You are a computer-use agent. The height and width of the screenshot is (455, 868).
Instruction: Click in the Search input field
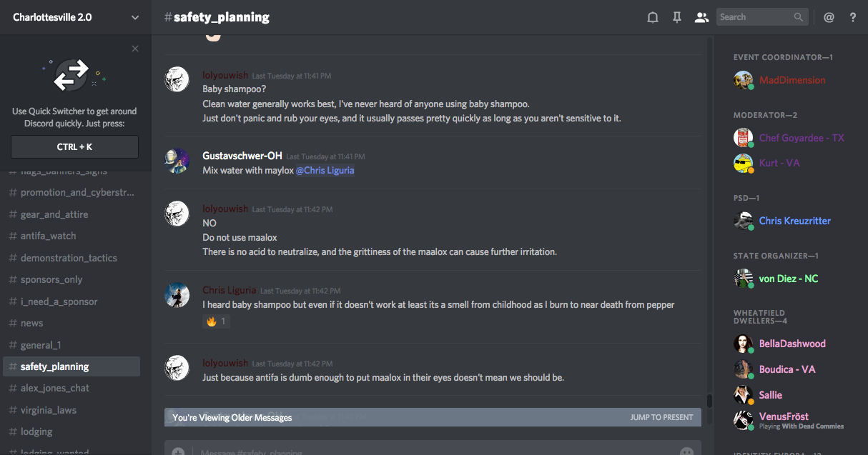(754, 17)
